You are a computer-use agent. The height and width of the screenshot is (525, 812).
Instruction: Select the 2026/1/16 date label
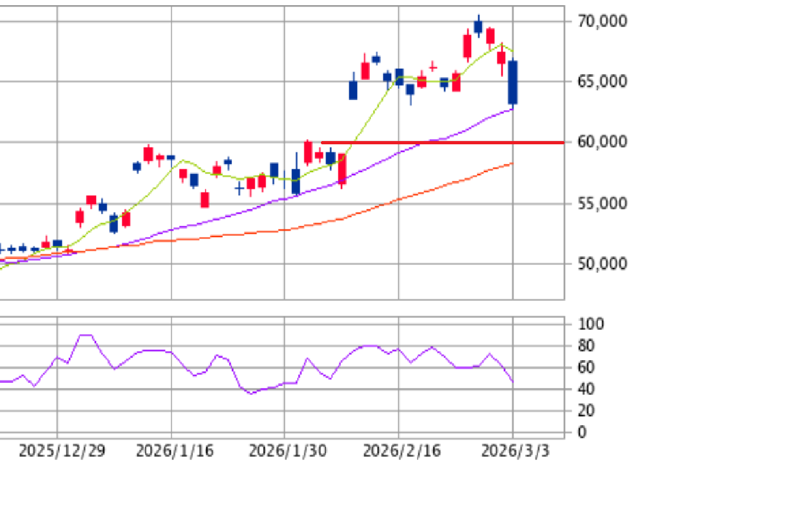coord(174,451)
